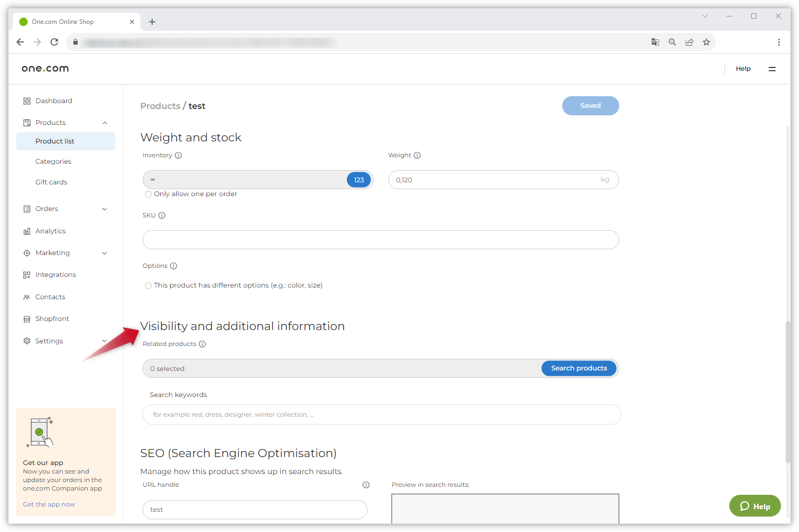Screen dimensions: 799x532
Task: Enable This product has different options
Action: click(x=148, y=286)
